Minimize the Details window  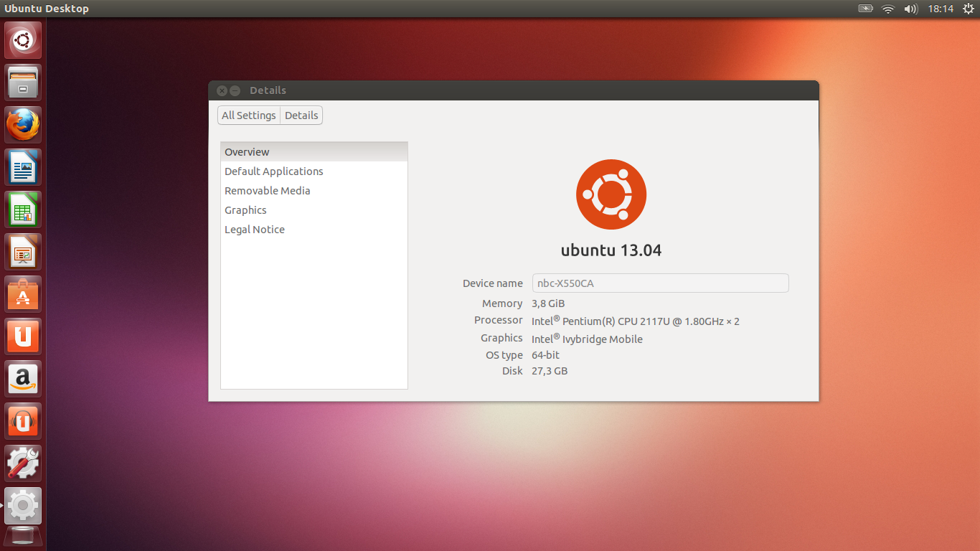coord(235,90)
